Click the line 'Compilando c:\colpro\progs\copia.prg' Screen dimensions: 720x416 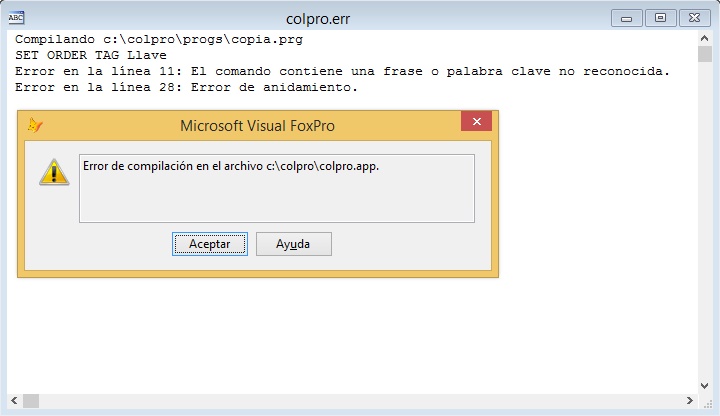tap(159, 39)
